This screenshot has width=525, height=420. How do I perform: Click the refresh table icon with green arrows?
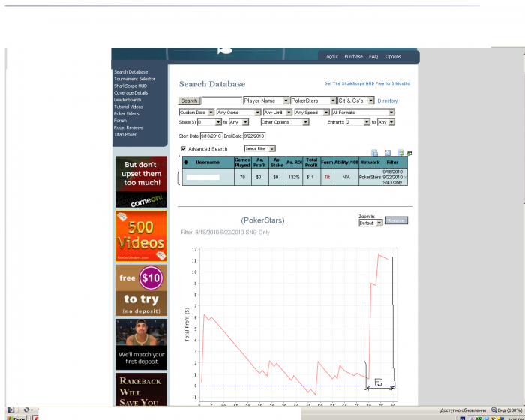point(400,153)
